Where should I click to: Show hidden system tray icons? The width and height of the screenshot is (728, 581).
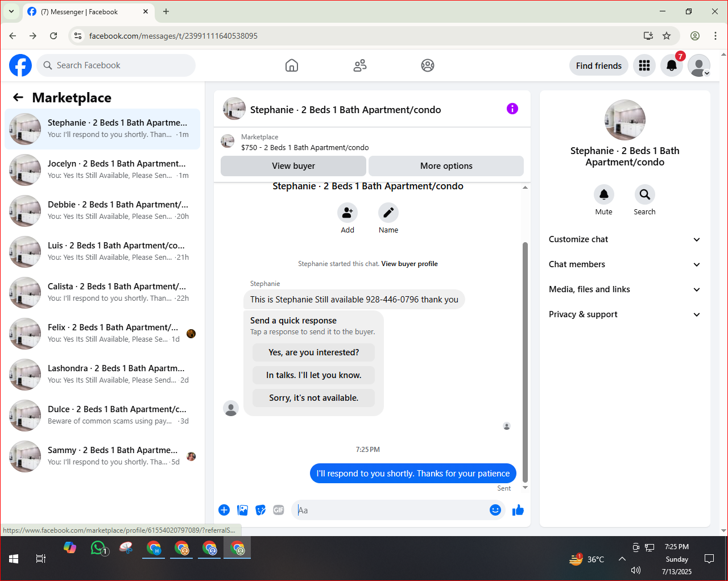(622, 559)
